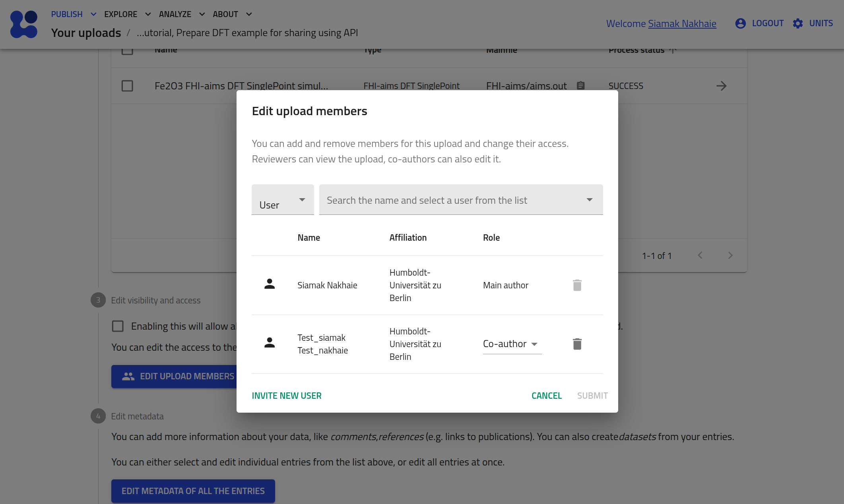Enable the visibility checkbox under Edit visibility
The image size is (844, 504).
(x=118, y=326)
